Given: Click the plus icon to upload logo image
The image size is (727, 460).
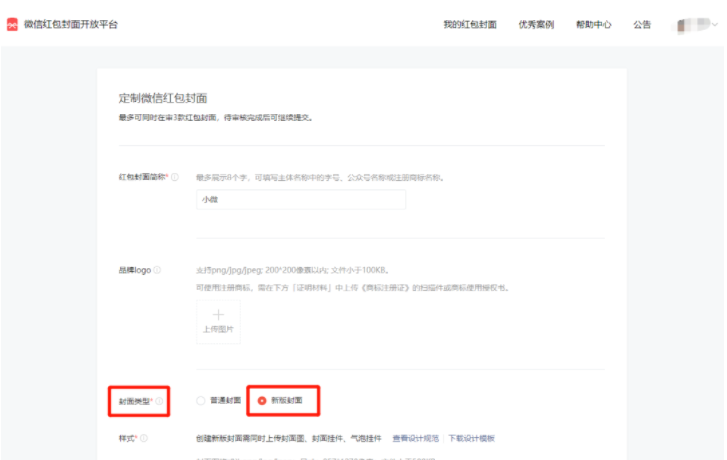Looking at the screenshot, I should [218, 315].
